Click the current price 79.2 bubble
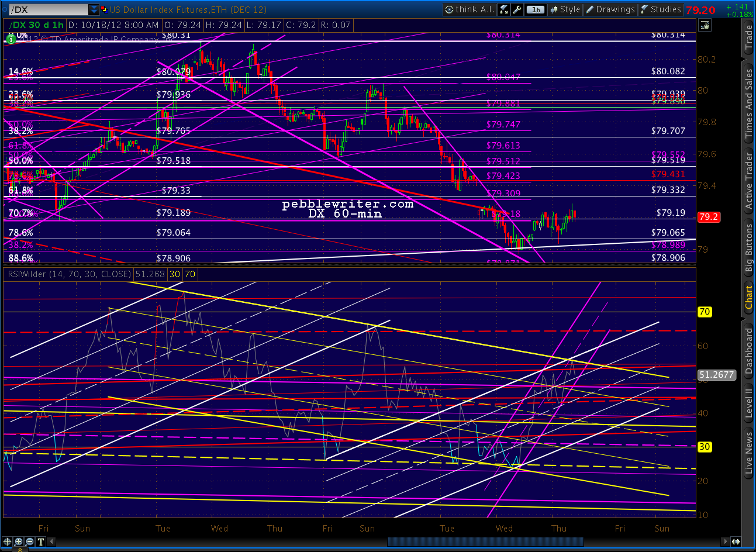 [709, 217]
